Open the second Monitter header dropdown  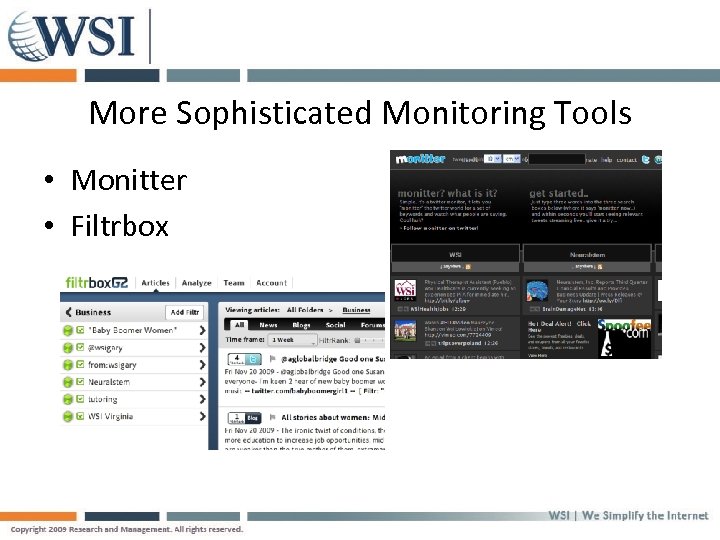[512, 159]
